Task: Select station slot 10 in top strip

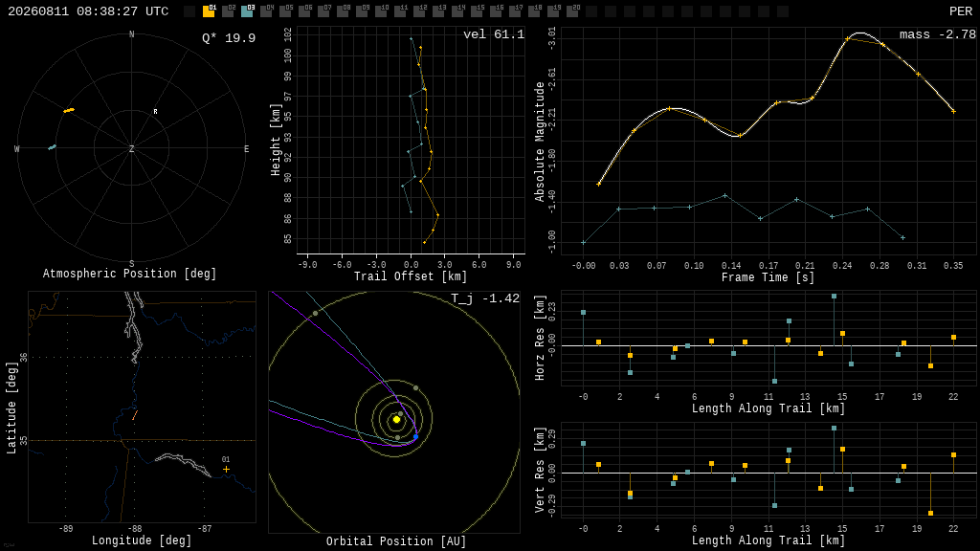Action: (381, 11)
